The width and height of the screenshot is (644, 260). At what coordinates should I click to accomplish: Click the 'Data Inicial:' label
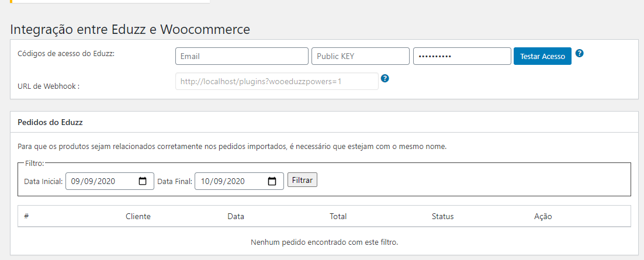pos(43,181)
